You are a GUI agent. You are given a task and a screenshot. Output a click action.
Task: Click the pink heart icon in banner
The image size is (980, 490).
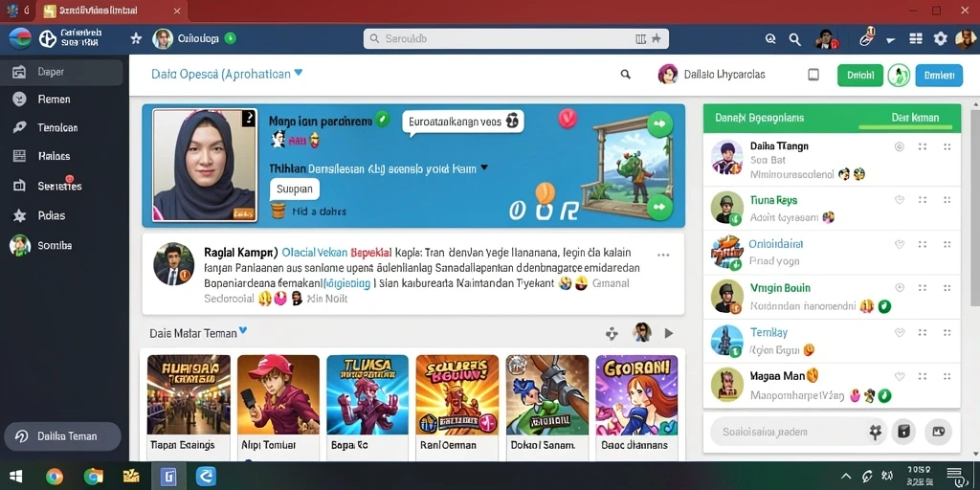(x=568, y=118)
